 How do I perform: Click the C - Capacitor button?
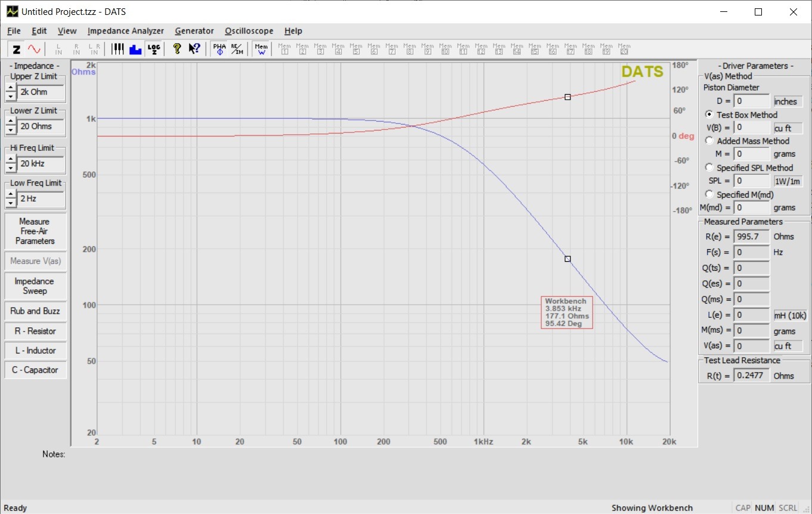(35, 370)
